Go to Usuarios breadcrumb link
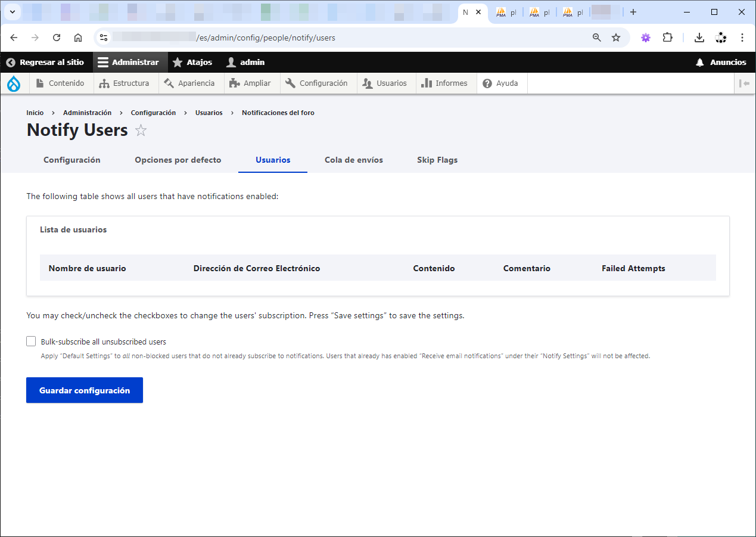The image size is (756, 537). point(209,113)
